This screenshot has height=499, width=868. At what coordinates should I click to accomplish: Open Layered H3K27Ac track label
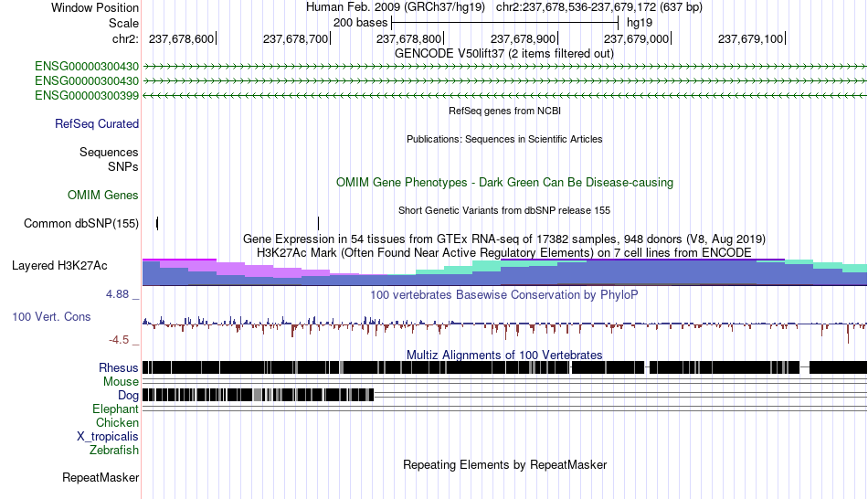[x=59, y=266]
